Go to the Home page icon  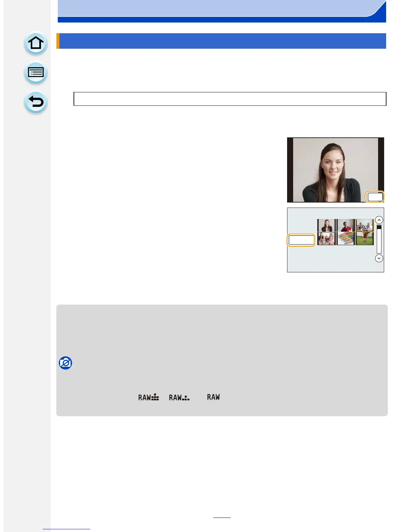[x=36, y=43]
